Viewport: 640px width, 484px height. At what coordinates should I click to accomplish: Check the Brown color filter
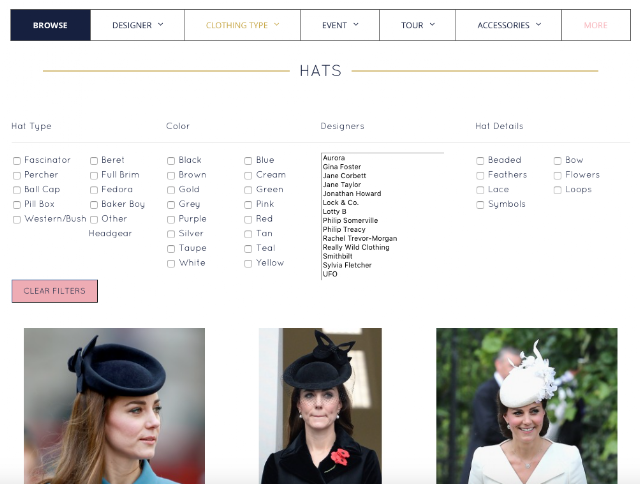(x=171, y=175)
